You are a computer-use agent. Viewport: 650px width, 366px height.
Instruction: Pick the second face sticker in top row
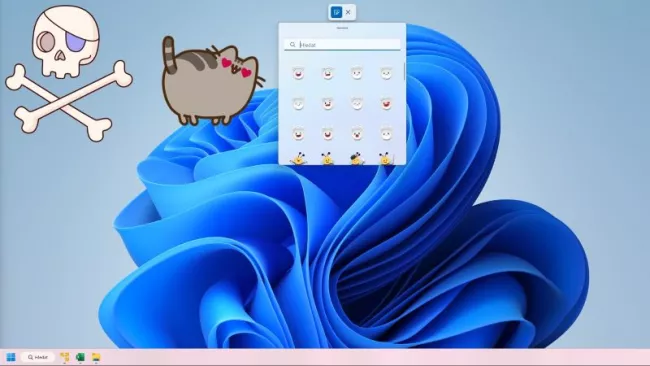point(327,73)
